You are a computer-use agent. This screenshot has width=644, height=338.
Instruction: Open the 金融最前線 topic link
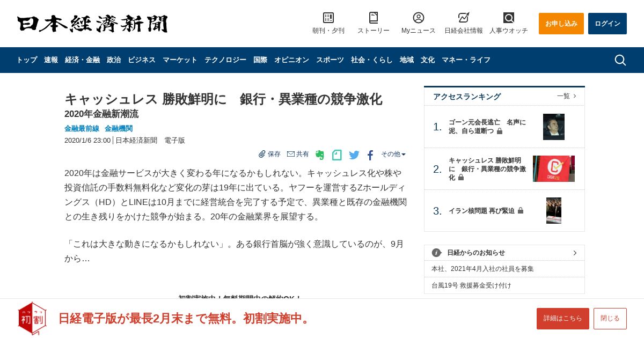click(x=82, y=129)
